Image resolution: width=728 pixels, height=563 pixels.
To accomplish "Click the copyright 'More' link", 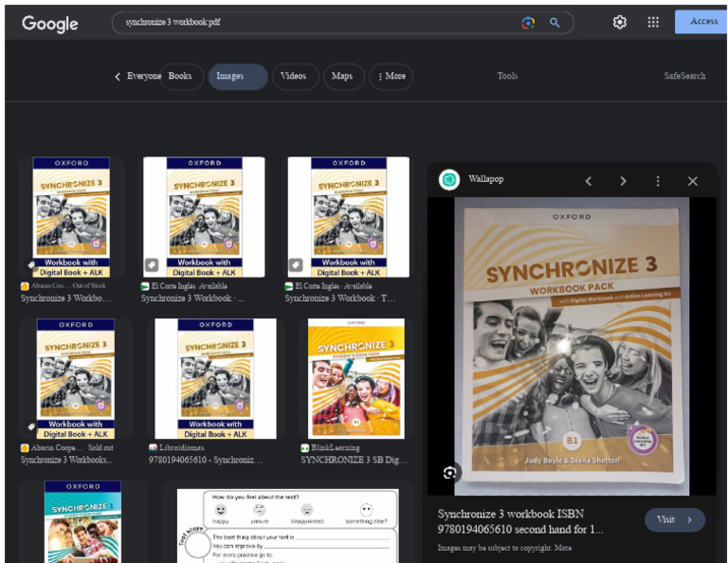I will click(563, 548).
